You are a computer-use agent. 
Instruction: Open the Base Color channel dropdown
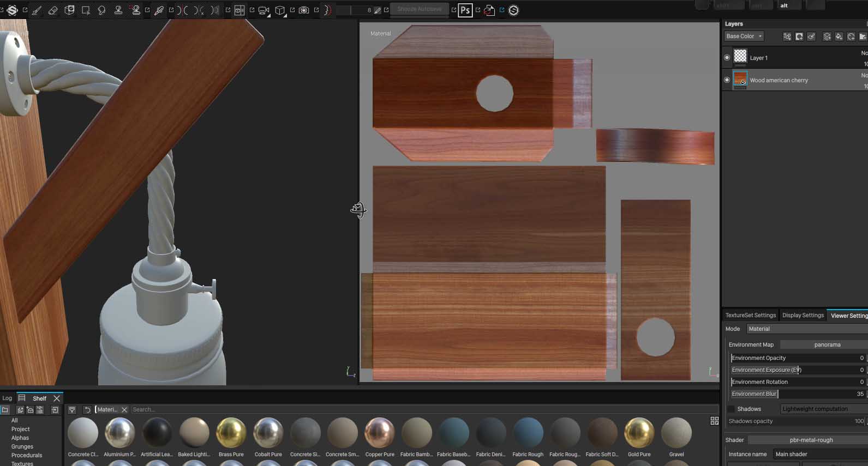744,37
